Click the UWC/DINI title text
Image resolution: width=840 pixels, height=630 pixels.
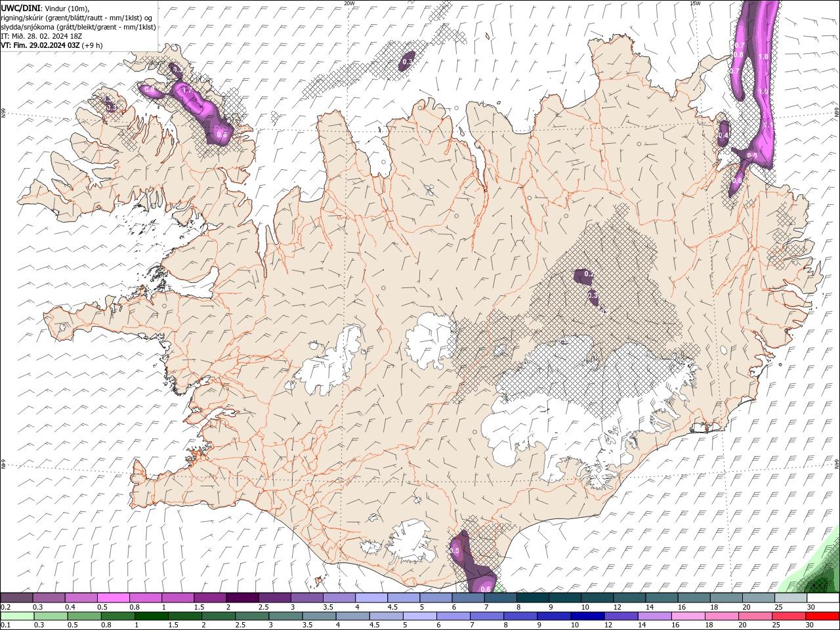(x=20, y=8)
